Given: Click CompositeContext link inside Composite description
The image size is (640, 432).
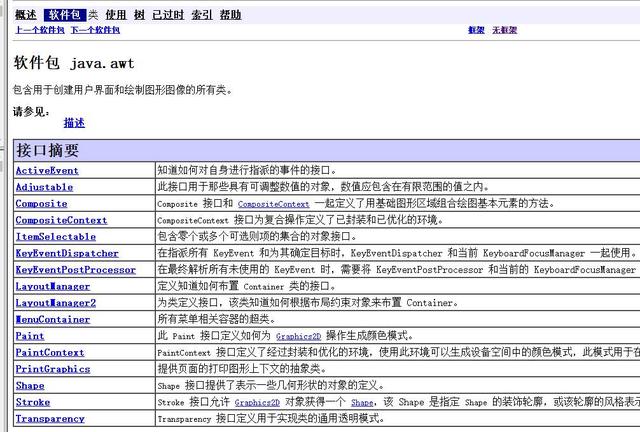Looking at the screenshot, I should 273,204.
